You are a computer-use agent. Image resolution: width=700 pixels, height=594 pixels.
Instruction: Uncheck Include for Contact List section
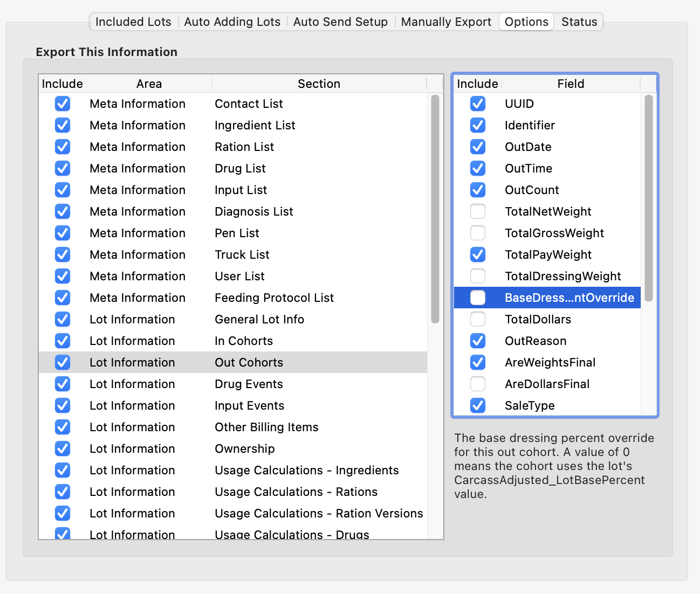[63, 103]
